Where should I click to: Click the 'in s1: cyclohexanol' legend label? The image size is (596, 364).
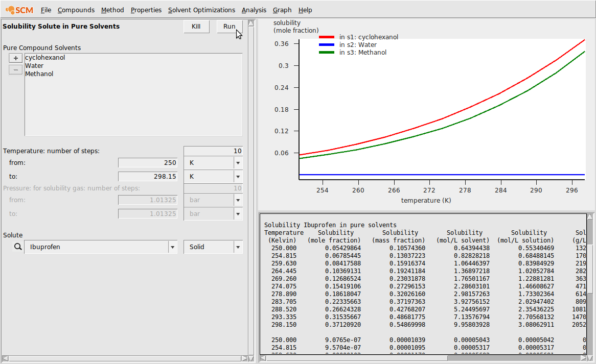(369, 37)
